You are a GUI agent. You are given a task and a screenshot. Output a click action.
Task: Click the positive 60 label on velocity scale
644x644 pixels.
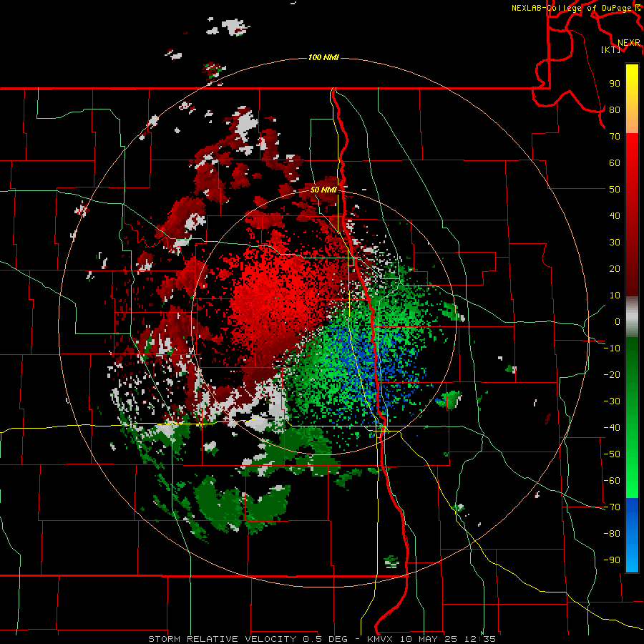click(x=615, y=163)
